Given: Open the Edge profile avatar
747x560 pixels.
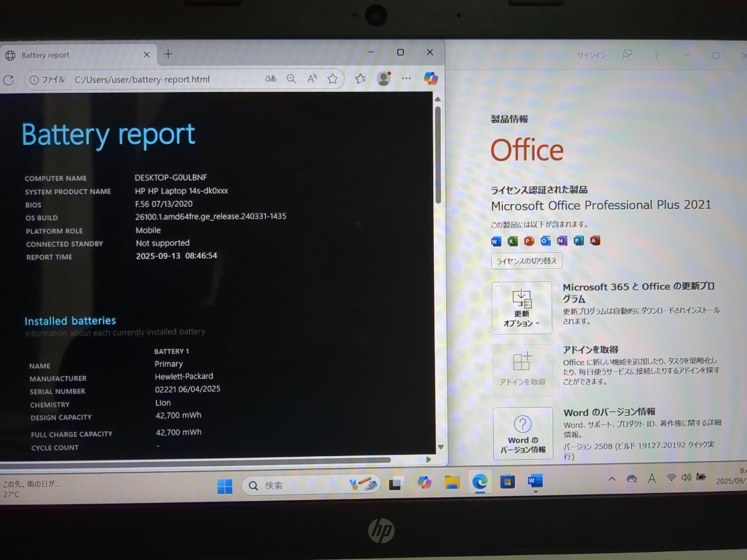Looking at the screenshot, I should click(384, 78).
